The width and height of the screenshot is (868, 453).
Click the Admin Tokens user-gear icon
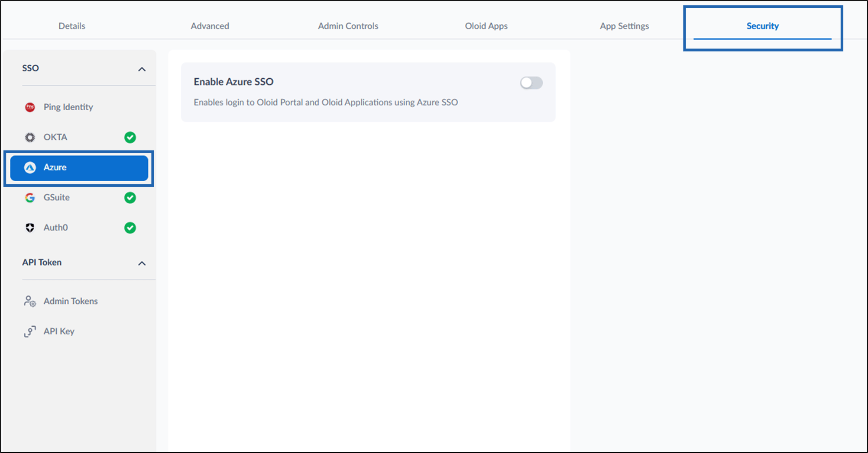(x=30, y=301)
